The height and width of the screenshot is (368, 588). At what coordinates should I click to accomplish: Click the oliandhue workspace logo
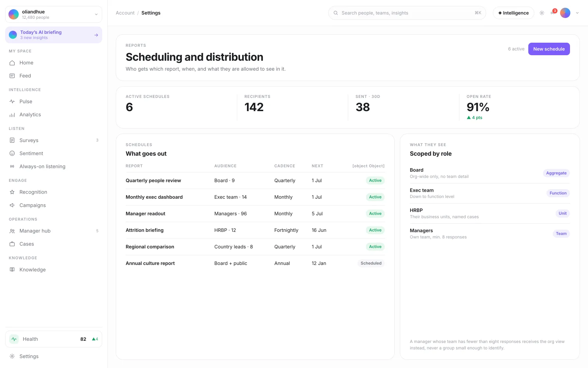click(14, 14)
